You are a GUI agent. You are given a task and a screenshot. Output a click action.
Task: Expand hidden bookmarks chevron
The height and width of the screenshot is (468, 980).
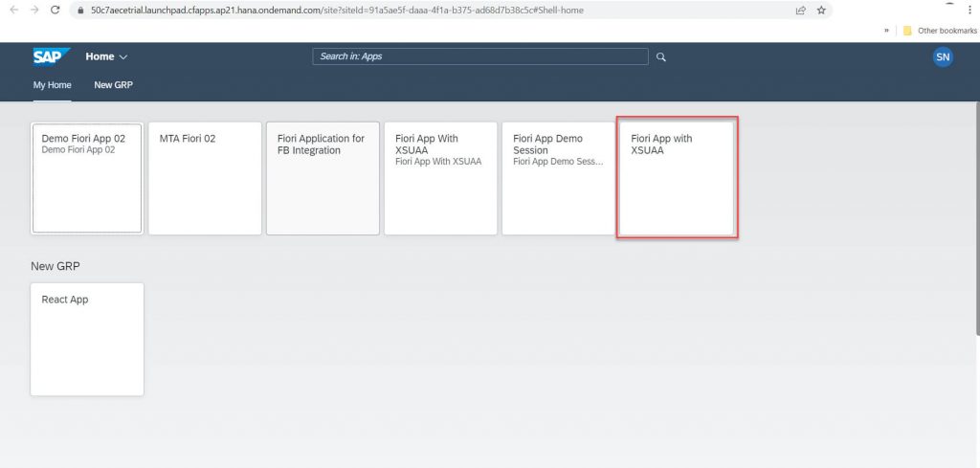pyautogui.click(x=886, y=31)
